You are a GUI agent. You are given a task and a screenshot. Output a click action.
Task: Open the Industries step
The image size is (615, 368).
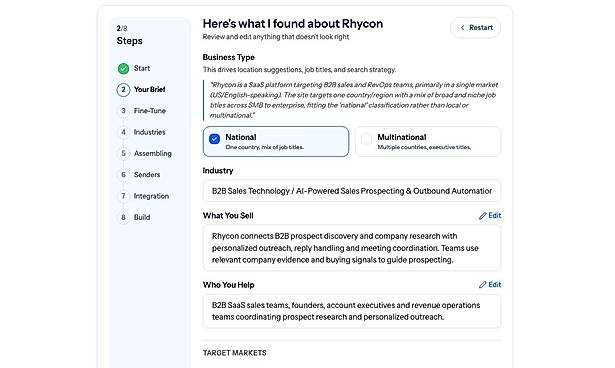click(x=149, y=132)
